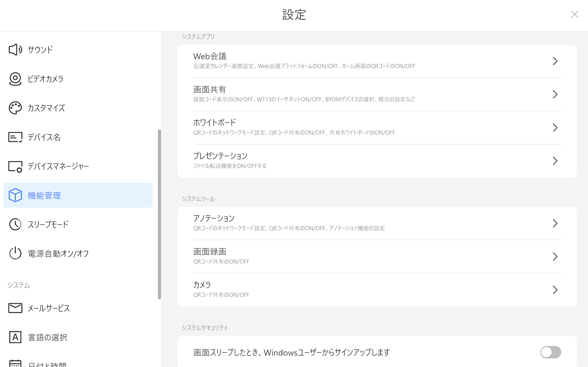The height and width of the screenshot is (367, 588).
Task: Open デバイスマネージャー monitor-gear icon
Action: (x=15, y=166)
